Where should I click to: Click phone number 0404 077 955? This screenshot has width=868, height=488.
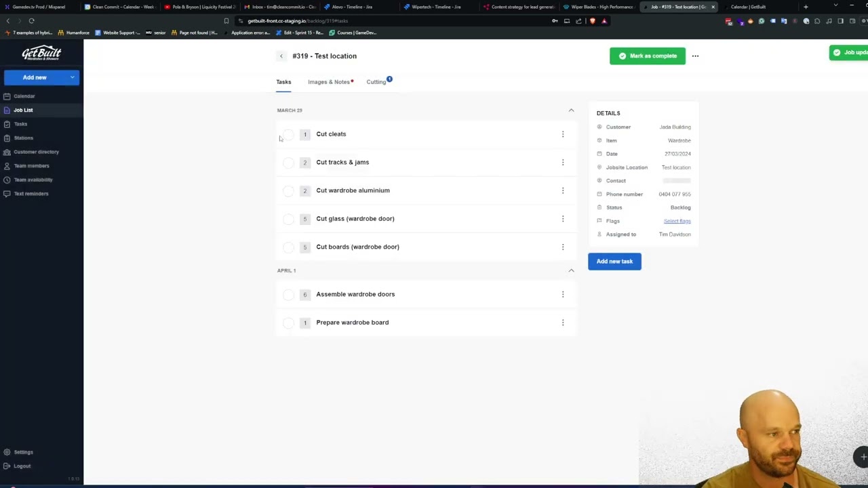pyautogui.click(x=675, y=195)
